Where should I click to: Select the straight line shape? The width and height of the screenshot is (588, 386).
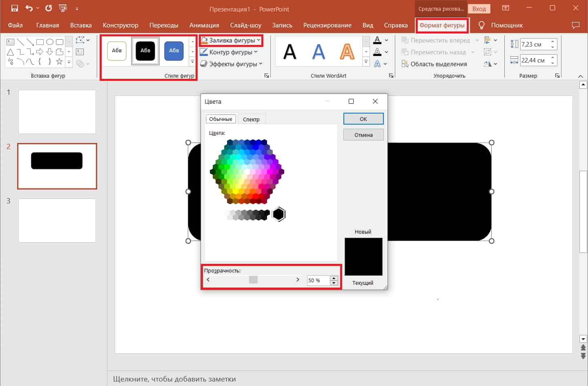[20, 42]
